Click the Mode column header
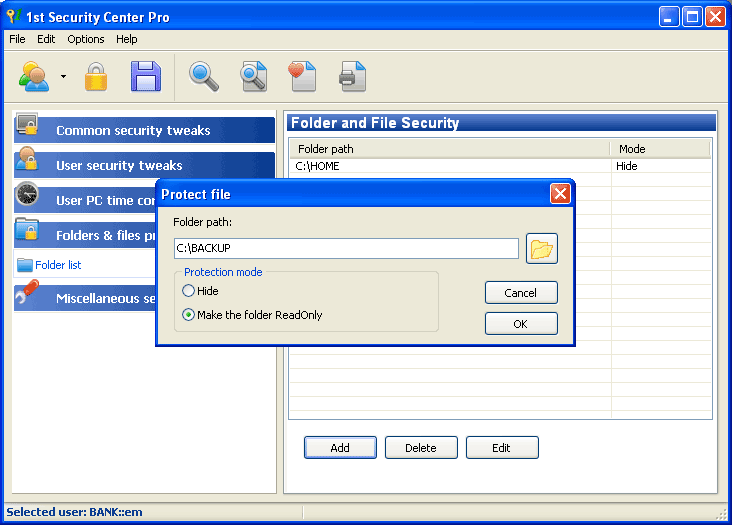Image resolution: width=732 pixels, height=525 pixels. 660,149
